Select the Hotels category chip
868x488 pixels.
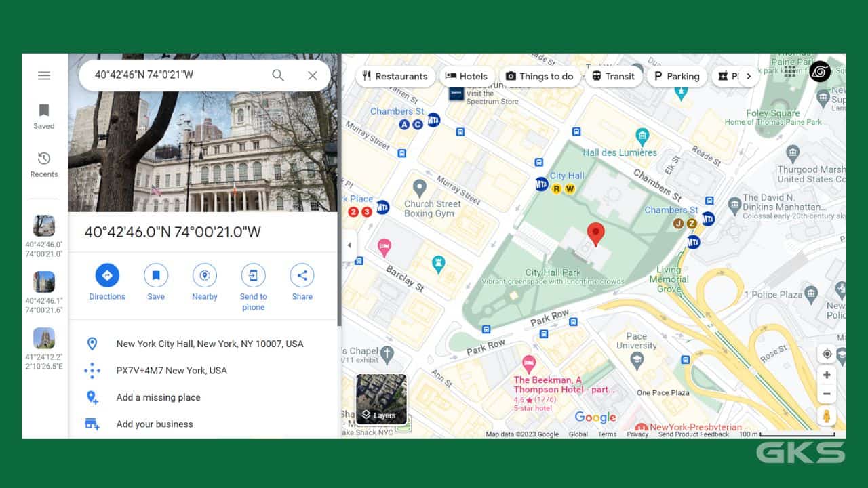467,77
